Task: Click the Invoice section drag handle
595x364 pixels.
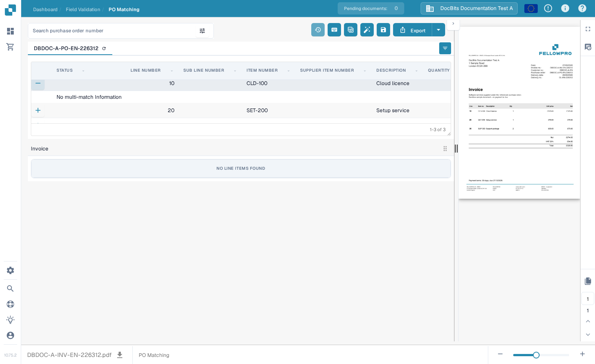Action: (445, 149)
